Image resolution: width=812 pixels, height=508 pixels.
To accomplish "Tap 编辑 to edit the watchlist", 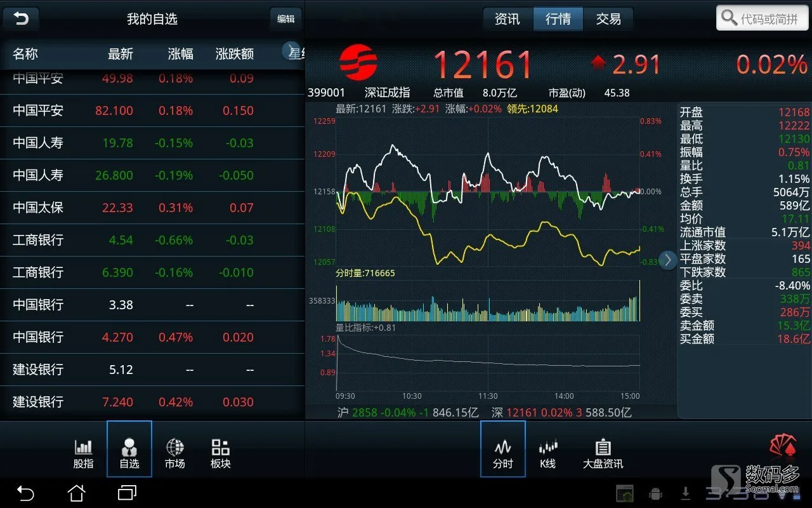I will pos(286,19).
